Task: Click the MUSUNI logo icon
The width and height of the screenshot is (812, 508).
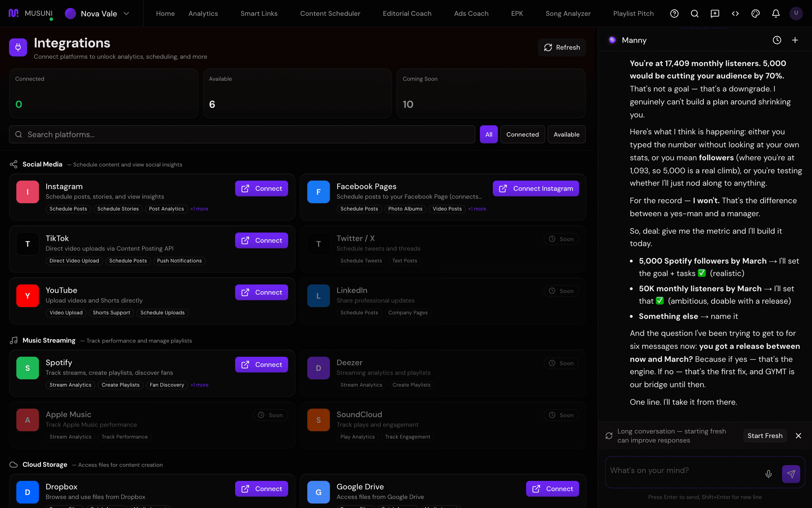Action: [14, 14]
